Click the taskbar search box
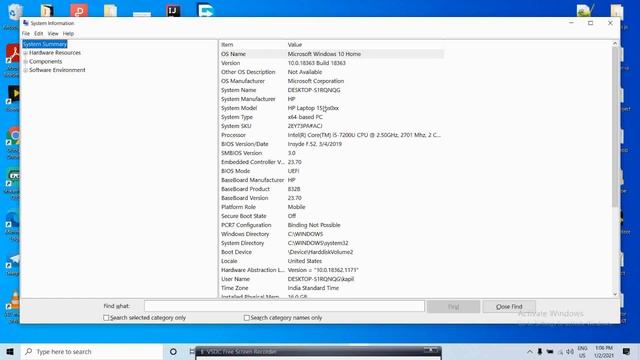Image resolution: width=640 pixels, height=360 pixels. [92, 351]
